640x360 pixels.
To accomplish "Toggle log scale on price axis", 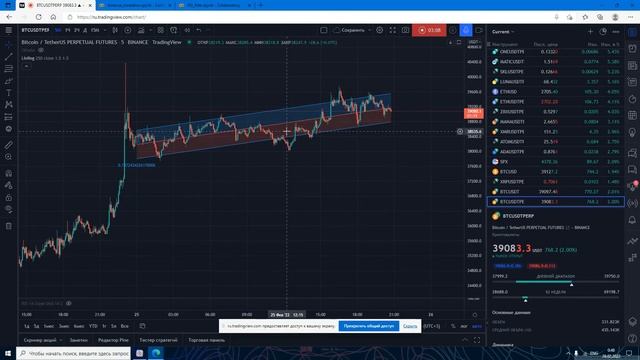I will click(464, 326).
